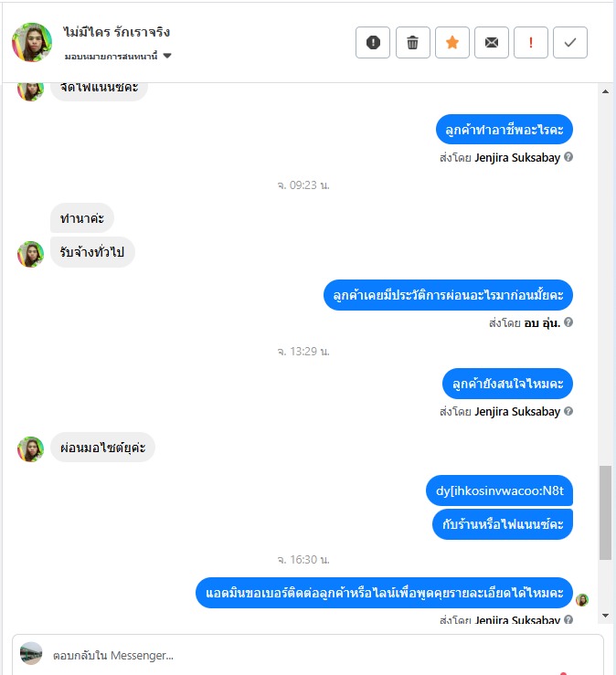Click scrollbar up arrow in chat
Screen dimensions: 616x675
(x=605, y=91)
